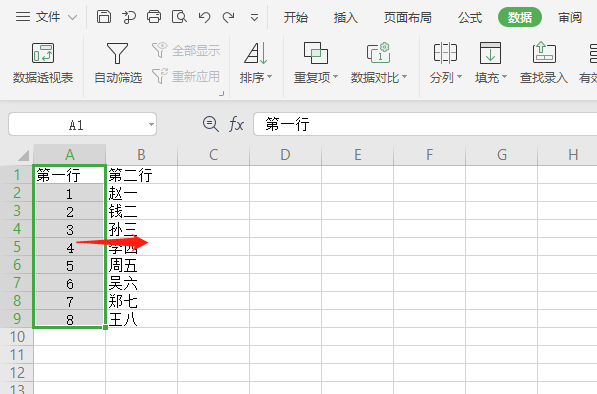This screenshot has width=597, height=394.
Task: Select column A header
Action: (x=70, y=155)
